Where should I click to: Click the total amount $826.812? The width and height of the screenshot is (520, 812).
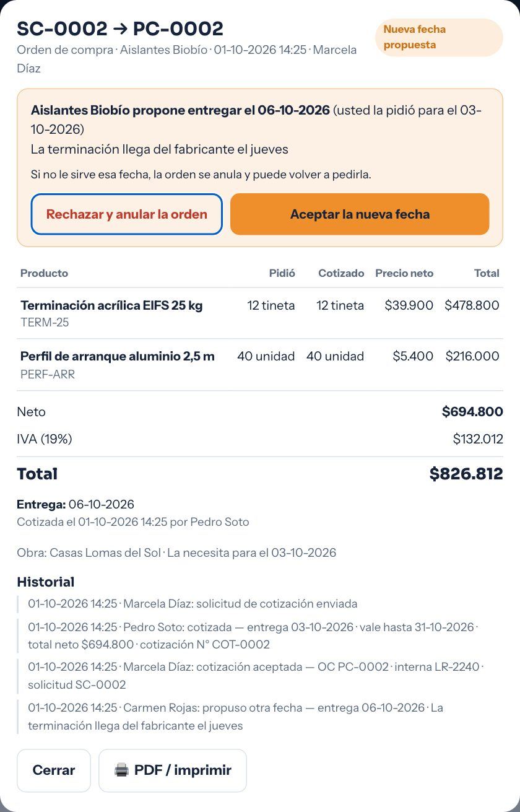(466, 474)
